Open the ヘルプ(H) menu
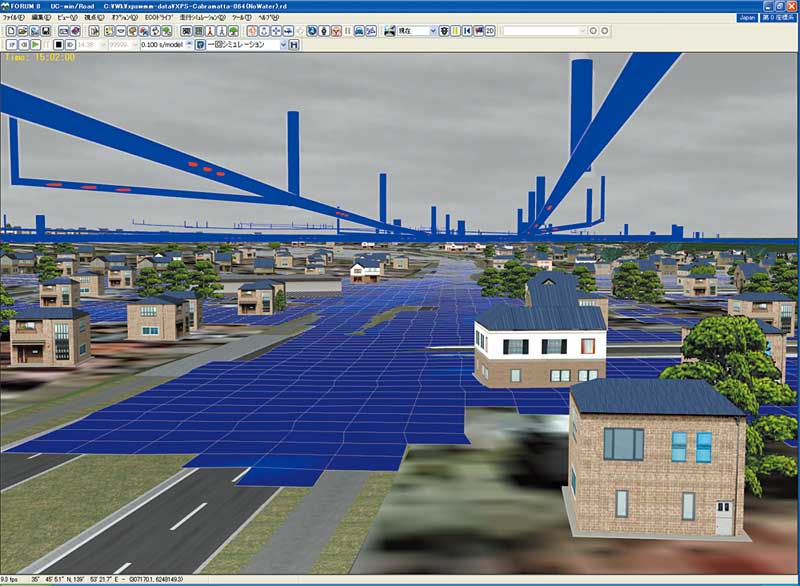The image size is (800, 586). [268, 17]
